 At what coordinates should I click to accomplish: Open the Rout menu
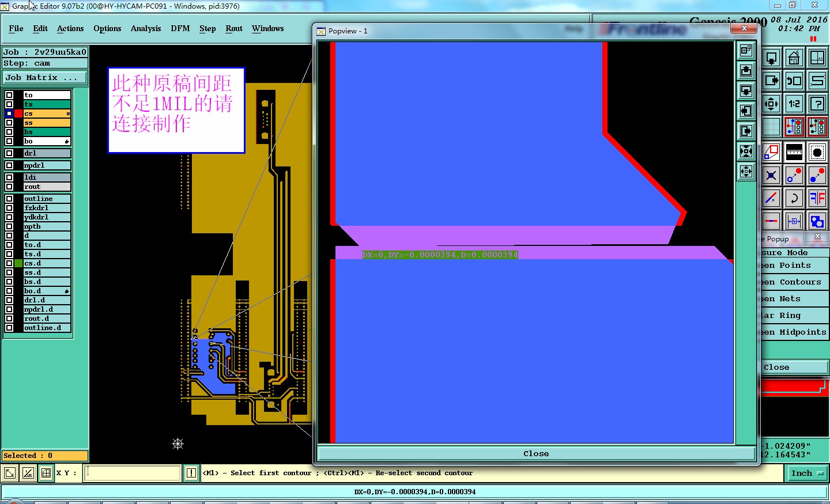click(x=234, y=28)
